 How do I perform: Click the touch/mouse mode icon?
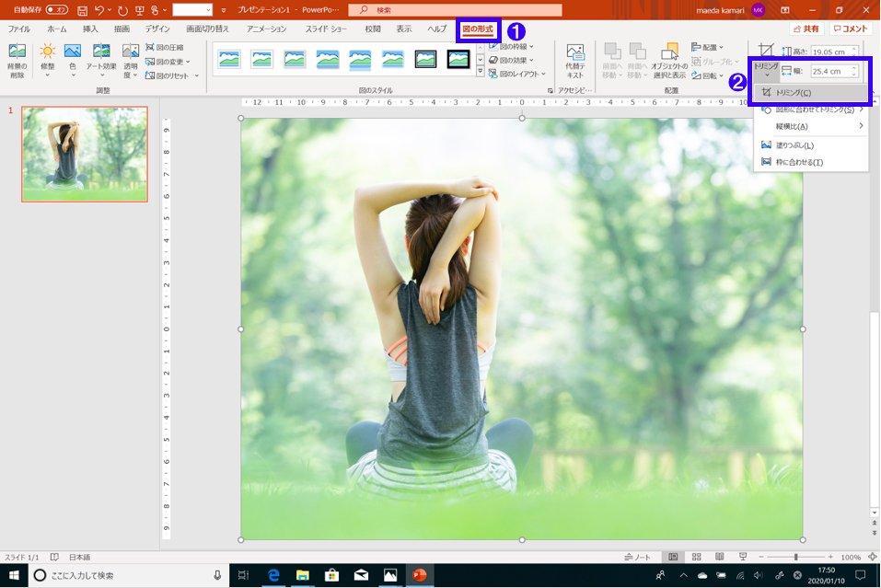click(155, 10)
